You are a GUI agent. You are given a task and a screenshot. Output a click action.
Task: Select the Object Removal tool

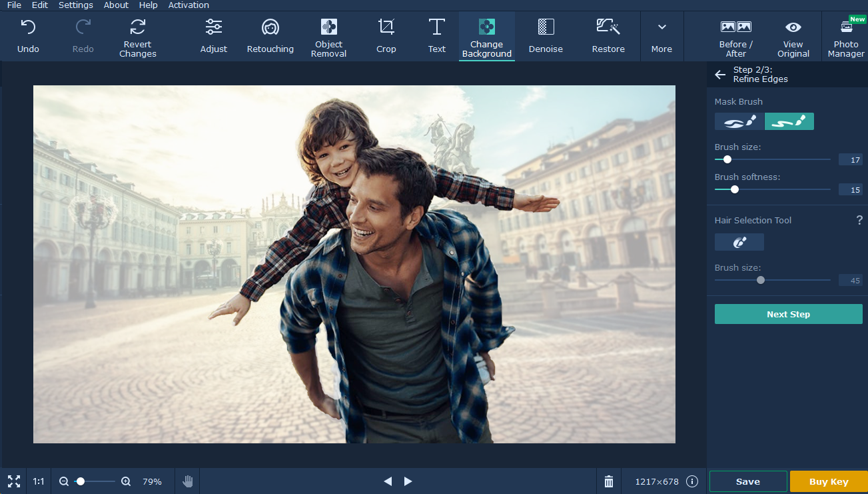point(328,36)
